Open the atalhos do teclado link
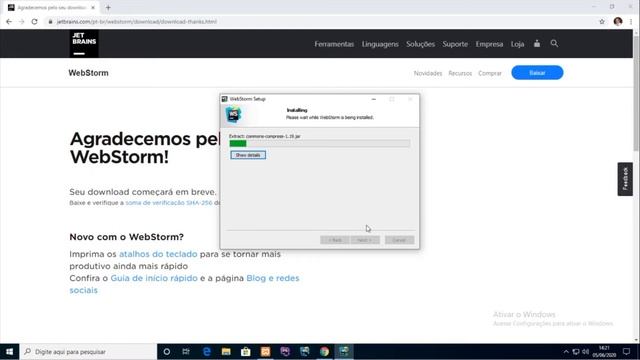Image resolution: width=640 pixels, height=360 pixels. pyautogui.click(x=158, y=254)
